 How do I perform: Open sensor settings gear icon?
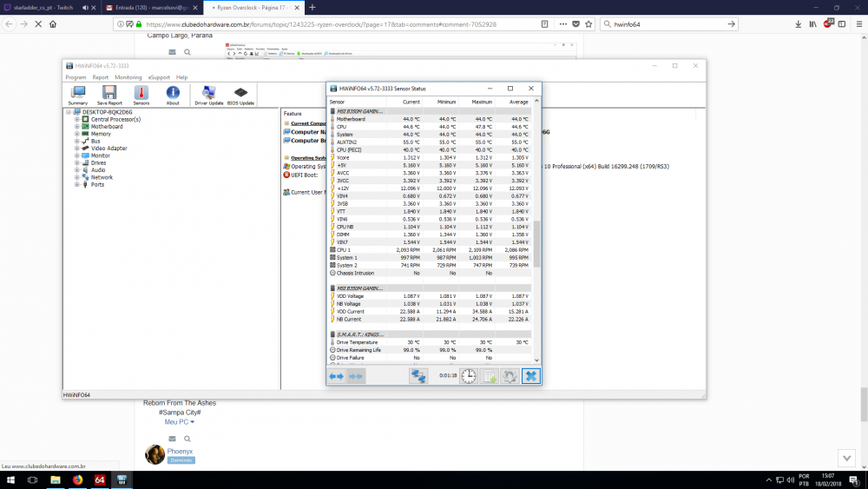[510, 375]
